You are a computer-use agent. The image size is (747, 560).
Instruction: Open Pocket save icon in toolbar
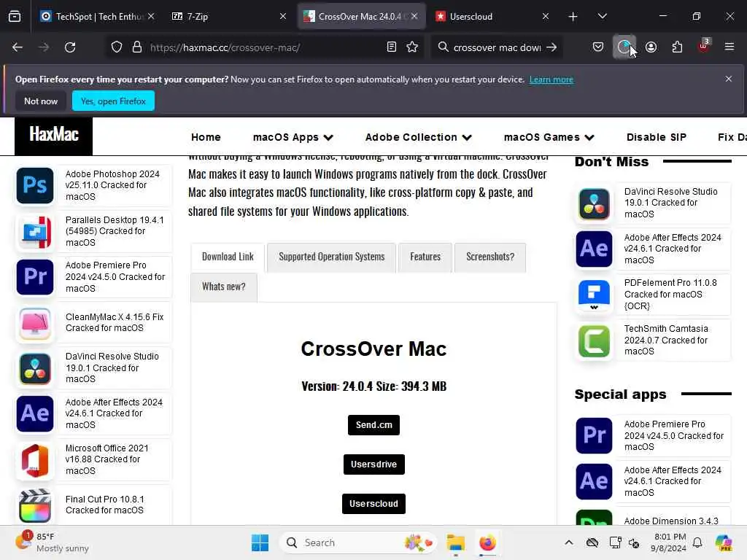(598, 47)
